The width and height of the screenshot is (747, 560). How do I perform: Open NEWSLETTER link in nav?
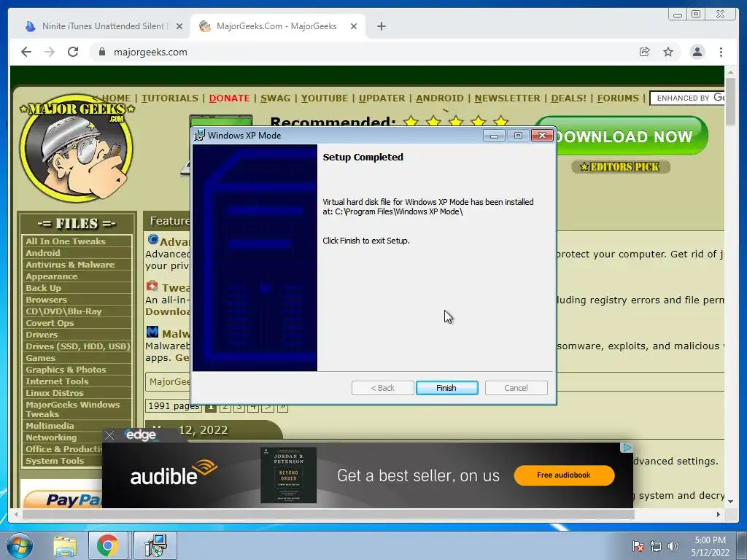[x=508, y=98]
